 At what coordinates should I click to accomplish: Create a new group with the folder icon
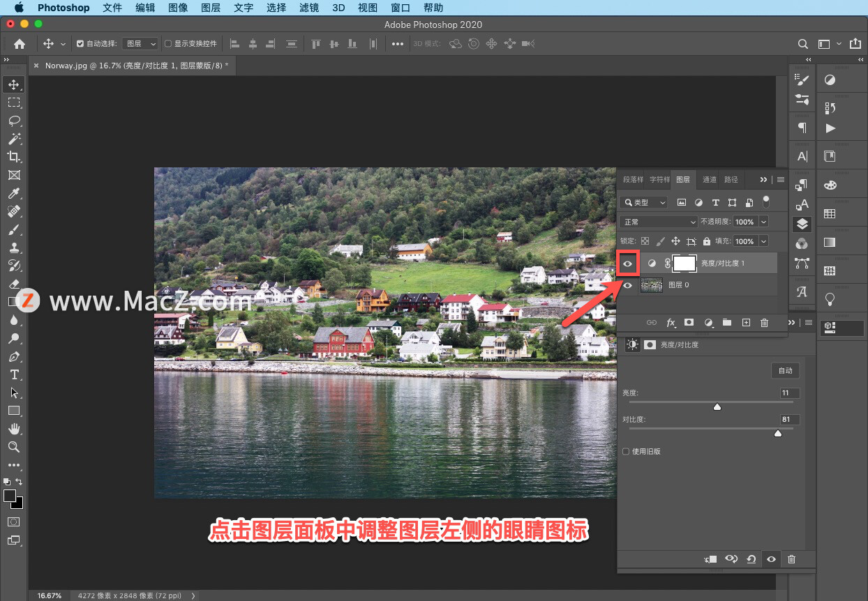[727, 323]
